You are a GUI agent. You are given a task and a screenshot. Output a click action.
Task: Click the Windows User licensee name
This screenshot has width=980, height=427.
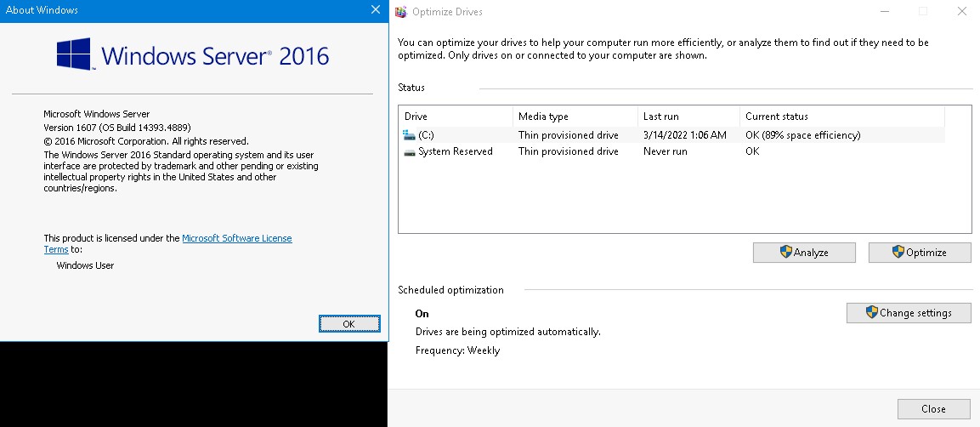pos(85,265)
